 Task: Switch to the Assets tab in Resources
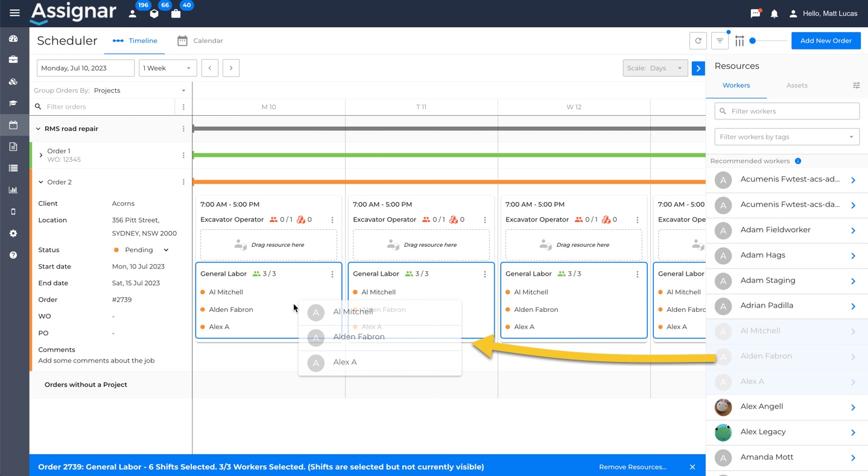pyautogui.click(x=796, y=85)
